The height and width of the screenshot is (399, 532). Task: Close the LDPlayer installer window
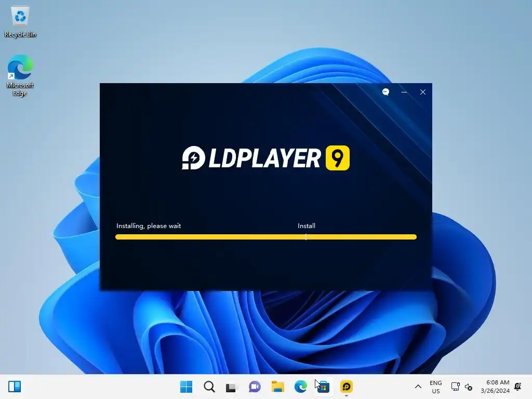(423, 92)
